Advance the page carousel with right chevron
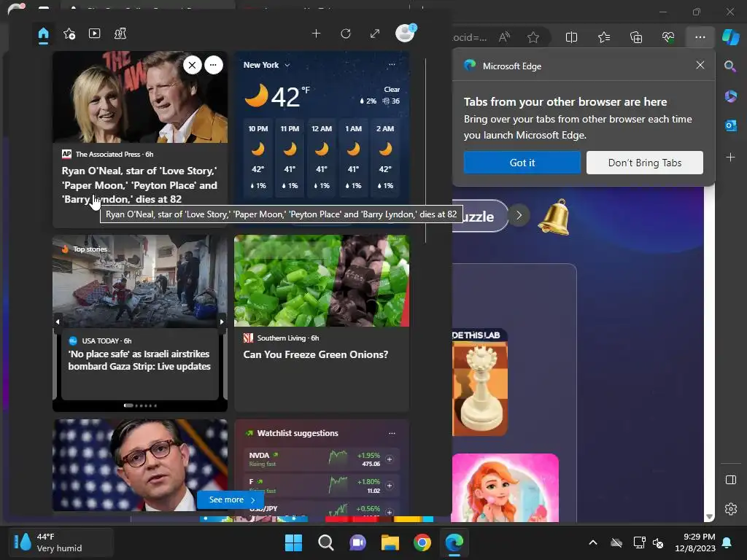The height and width of the screenshot is (560, 747). 519,216
